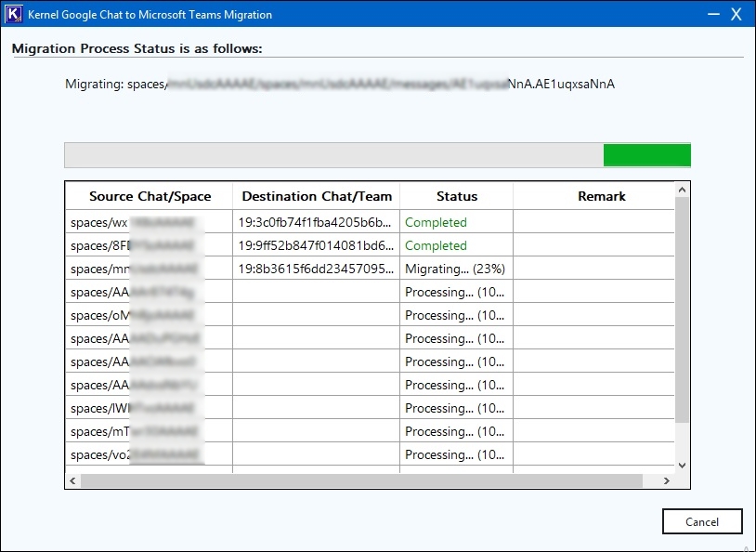Click the Migration Process Status heading
This screenshot has width=756, height=552.
click(x=137, y=48)
